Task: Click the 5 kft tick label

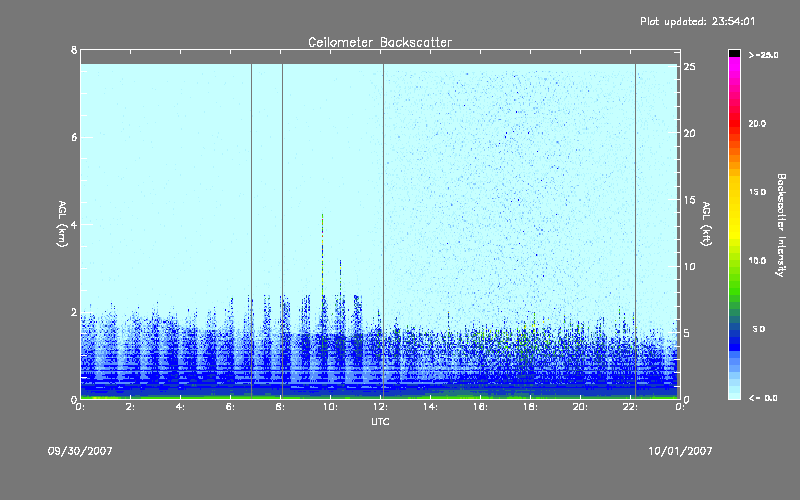Action: click(687, 333)
